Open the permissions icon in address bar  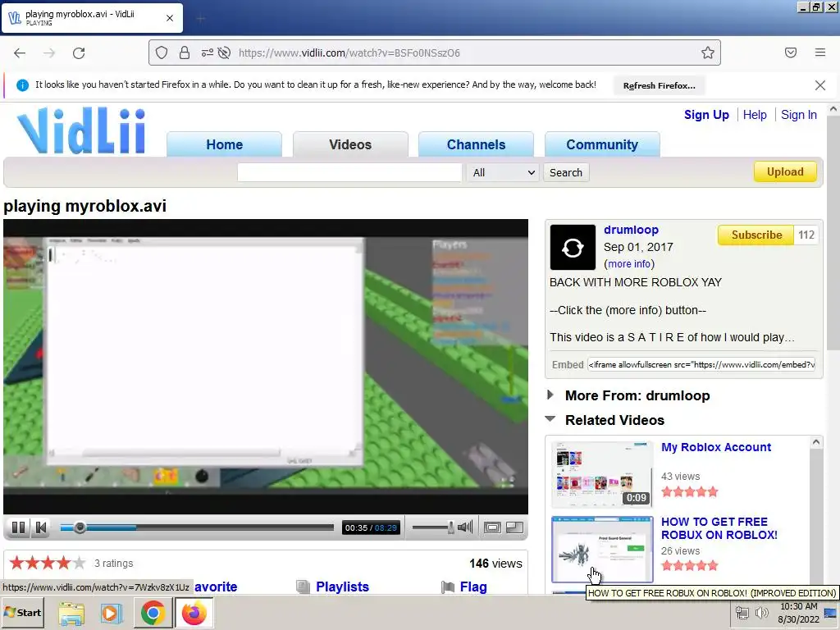click(208, 52)
